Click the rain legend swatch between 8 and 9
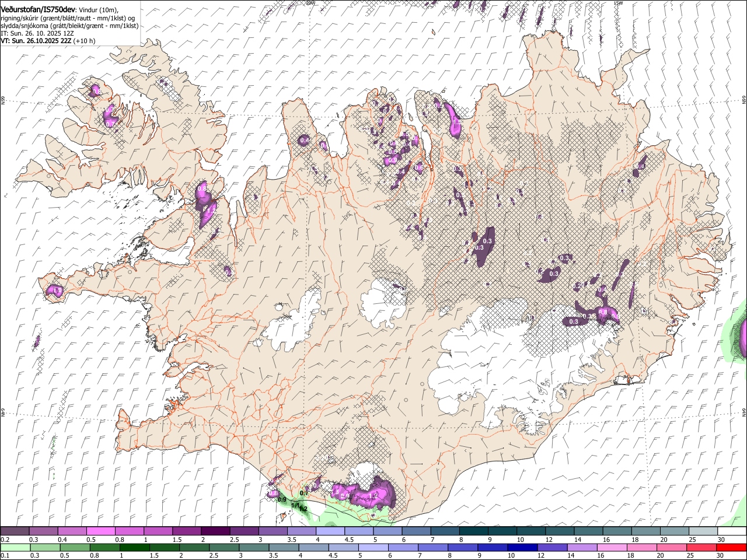Image resolution: width=747 pixels, height=560 pixels. point(463,547)
